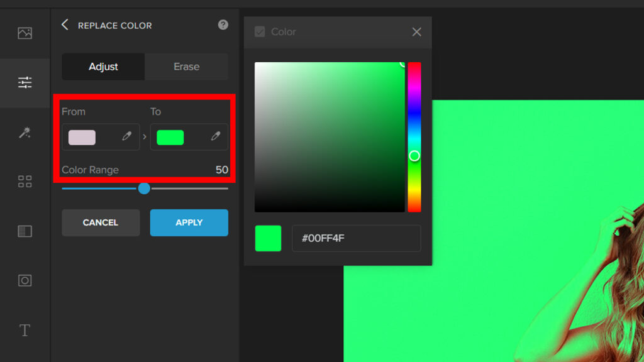Select the Text tool icon
The width and height of the screenshot is (644, 362).
tap(25, 330)
